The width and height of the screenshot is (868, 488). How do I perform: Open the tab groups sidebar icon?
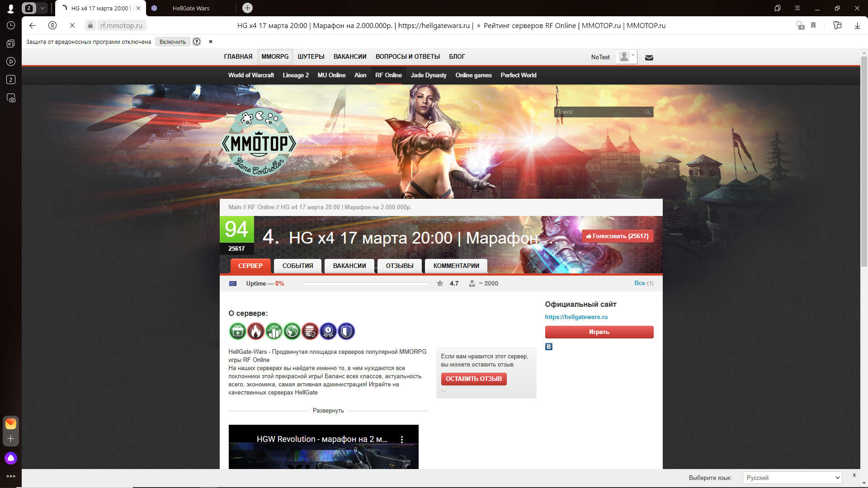point(11,44)
